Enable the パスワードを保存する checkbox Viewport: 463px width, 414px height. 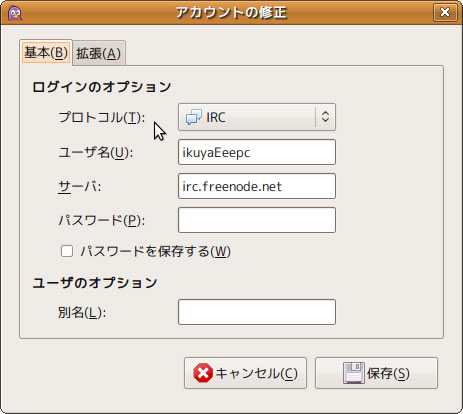(x=67, y=251)
